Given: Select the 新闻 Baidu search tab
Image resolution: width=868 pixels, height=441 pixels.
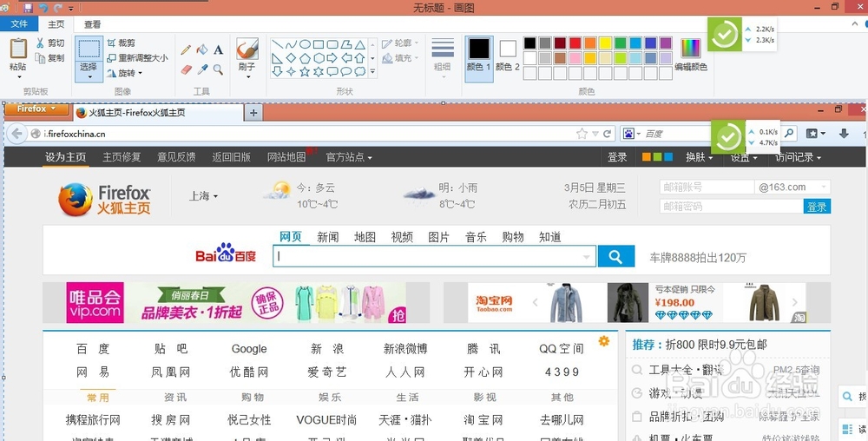Looking at the screenshot, I should (x=328, y=237).
